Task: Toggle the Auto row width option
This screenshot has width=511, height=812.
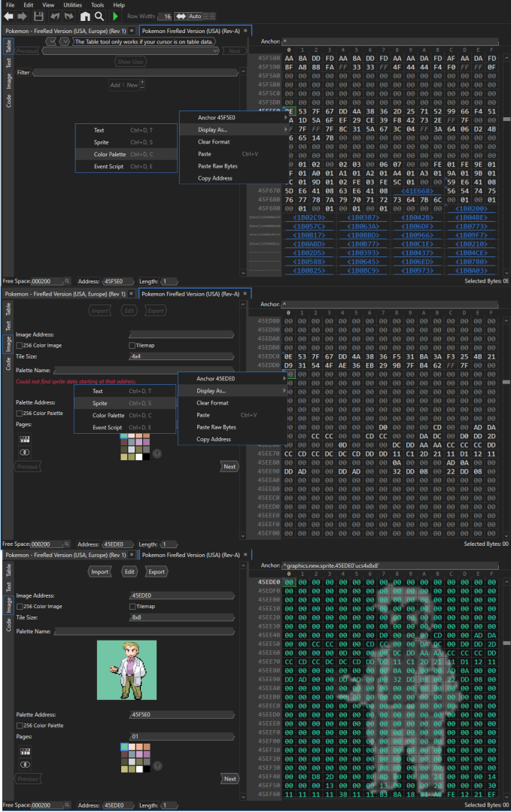Action: (x=195, y=17)
